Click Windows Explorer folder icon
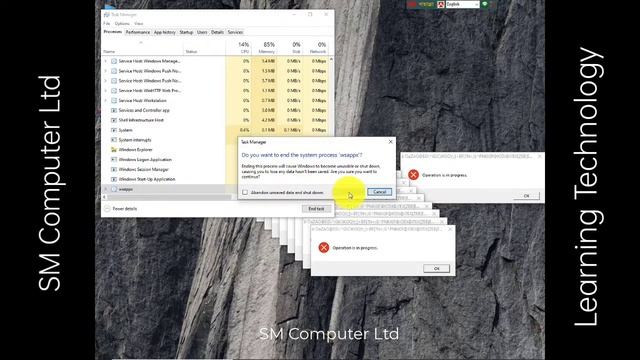Screen dimensions: 640x360 114,149
